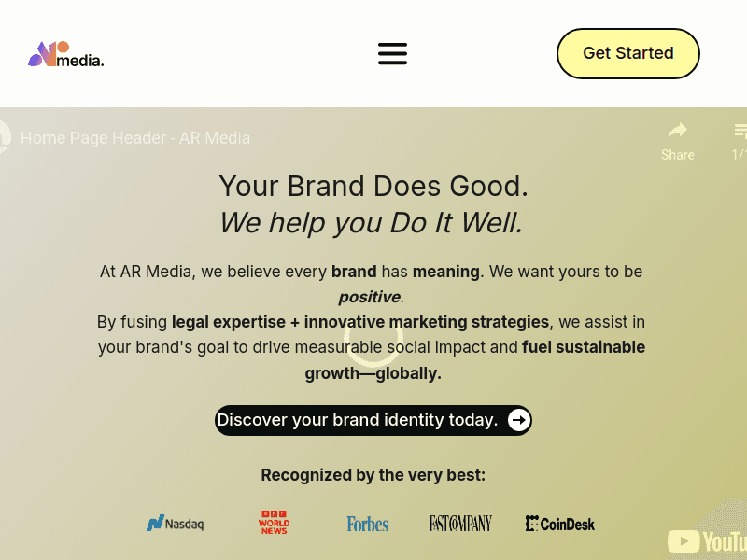The width and height of the screenshot is (747, 560).
Task: Click the CoinDesk logo
Action: coord(560,524)
